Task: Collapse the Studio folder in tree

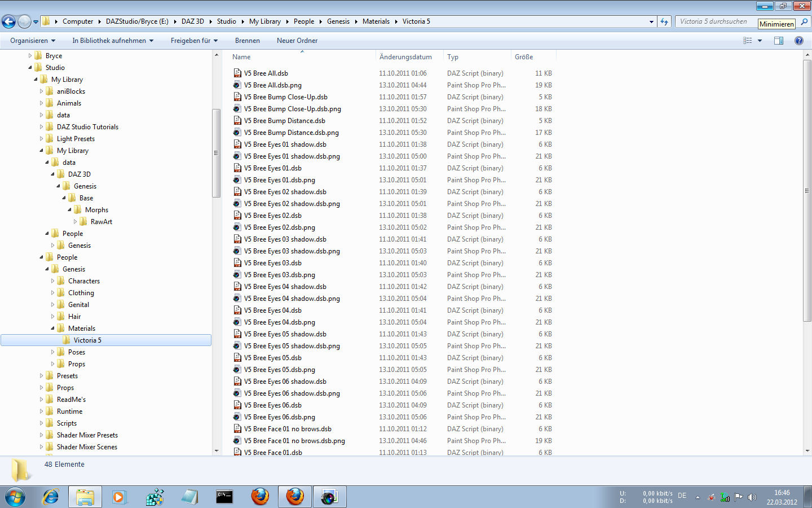Action: click(30, 68)
